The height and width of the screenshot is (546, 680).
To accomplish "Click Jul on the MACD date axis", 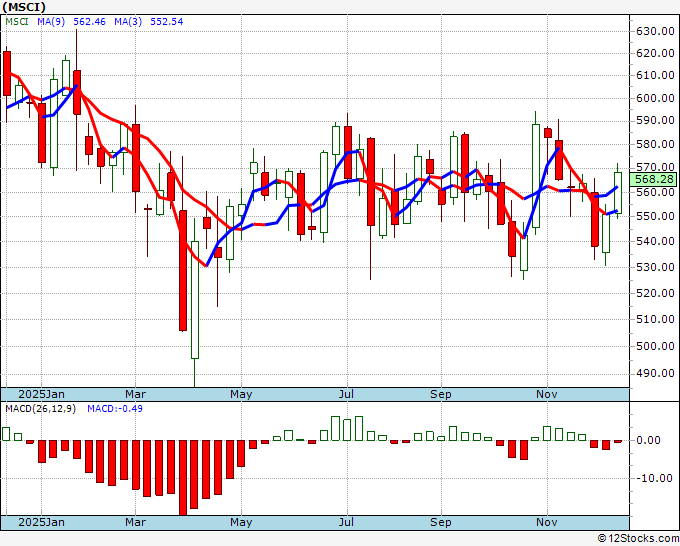I will 346,522.
